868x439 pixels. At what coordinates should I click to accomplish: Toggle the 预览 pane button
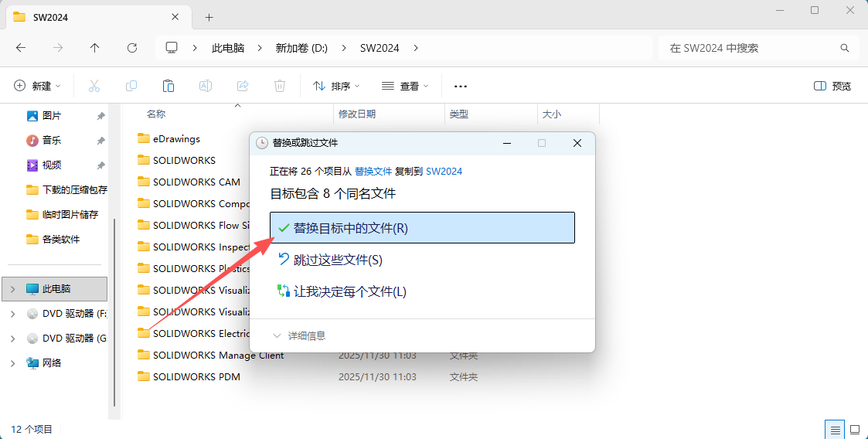tap(832, 86)
